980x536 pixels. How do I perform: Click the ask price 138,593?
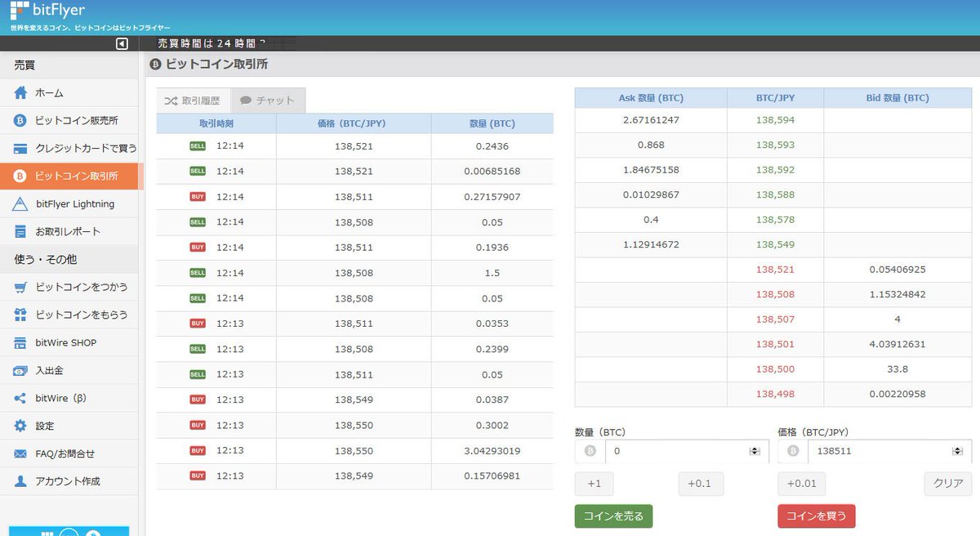click(x=775, y=145)
